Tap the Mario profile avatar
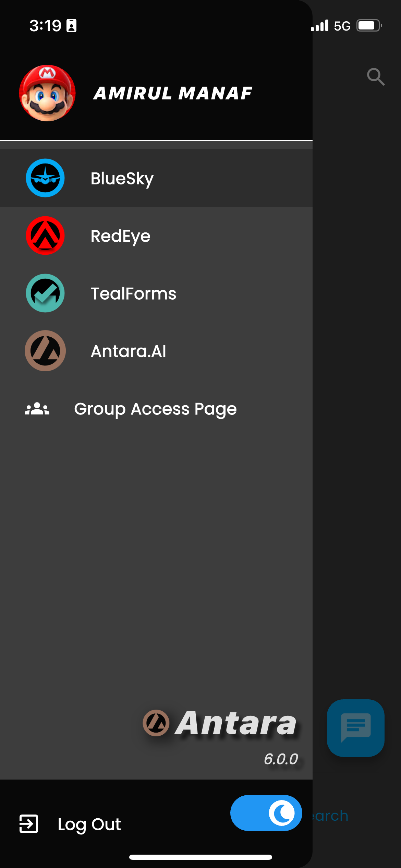The image size is (401, 868). 47,93
